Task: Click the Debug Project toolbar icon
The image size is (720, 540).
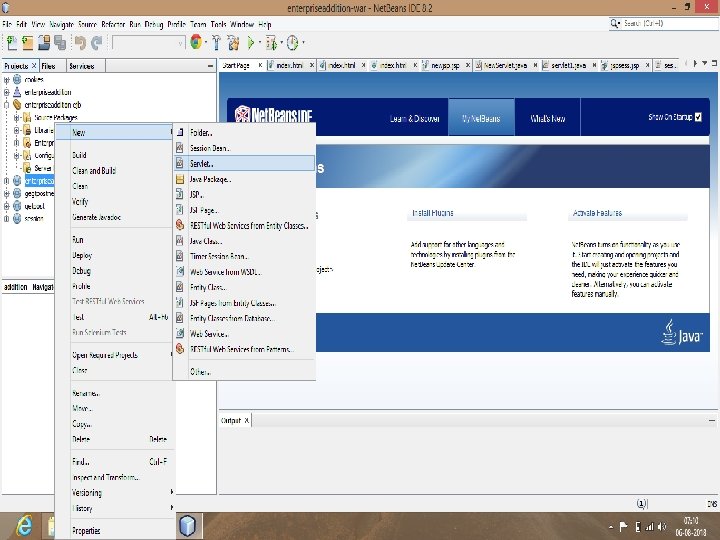Action: click(x=271, y=43)
